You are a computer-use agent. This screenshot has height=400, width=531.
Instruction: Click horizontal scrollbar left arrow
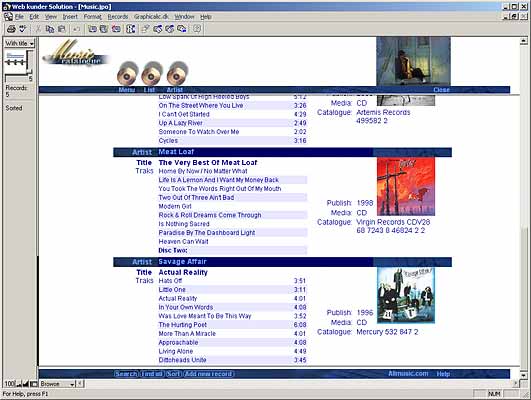point(80,384)
